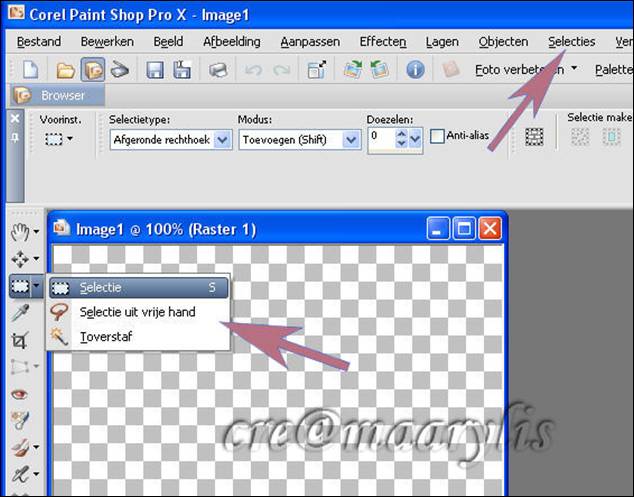634x497 pixels.
Task: Click the Browser tab icon
Action: pyautogui.click(x=22, y=95)
